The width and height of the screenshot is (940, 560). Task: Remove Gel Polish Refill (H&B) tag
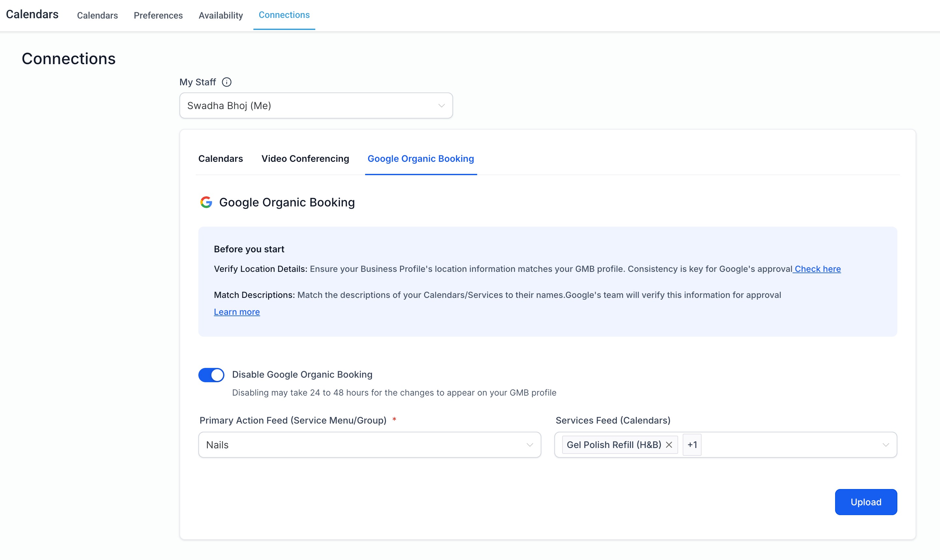(669, 444)
